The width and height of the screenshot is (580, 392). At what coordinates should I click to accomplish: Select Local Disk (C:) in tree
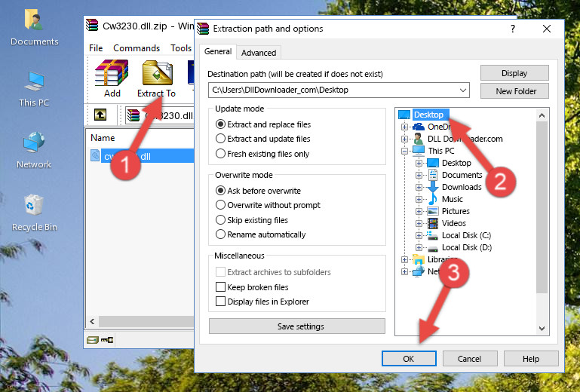[x=466, y=235]
